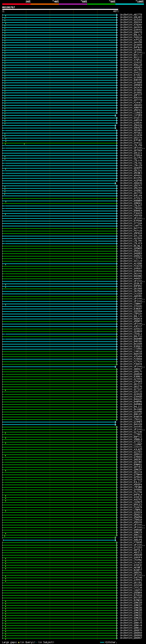The width and height of the screenshot is (146, 644).
Task: Click the orange ~40% identity legend segment
Action: 45,4
